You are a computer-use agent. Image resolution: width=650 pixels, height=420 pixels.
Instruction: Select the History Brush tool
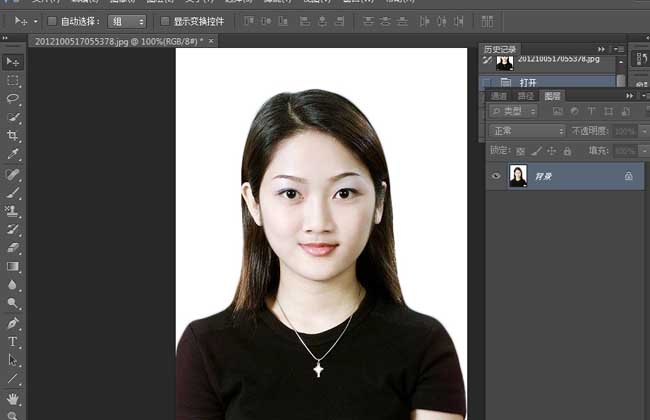click(13, 229)
